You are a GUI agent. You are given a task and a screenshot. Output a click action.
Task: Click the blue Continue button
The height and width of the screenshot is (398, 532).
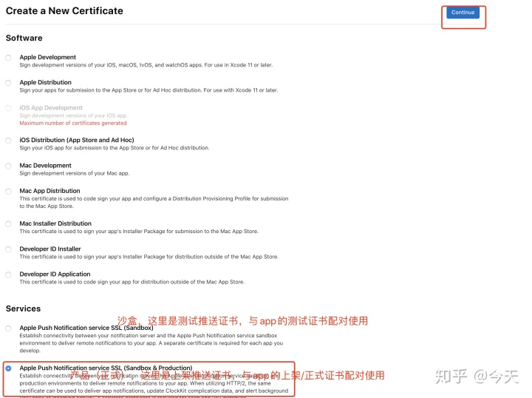[x=463, y=13]
